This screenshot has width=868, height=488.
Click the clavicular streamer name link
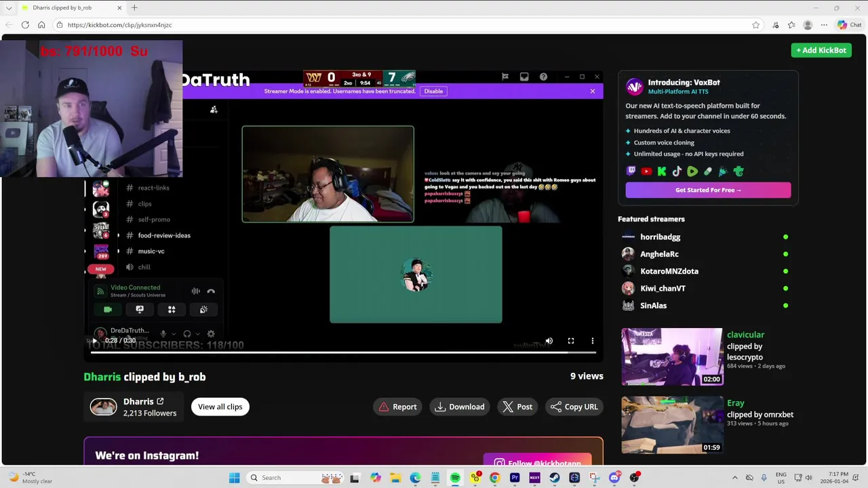tap(745, 335)
